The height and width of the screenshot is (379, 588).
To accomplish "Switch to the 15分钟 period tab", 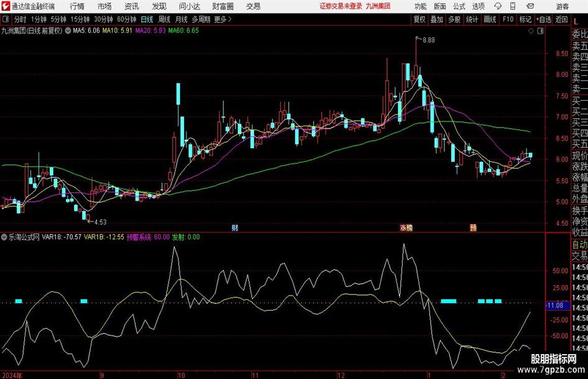I will coord(80,19).
